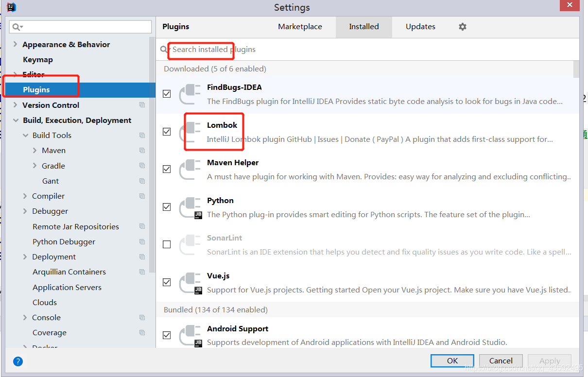Open the Updates tab
The height and width of the screenshot is (377, 588).
coord(420,27)
